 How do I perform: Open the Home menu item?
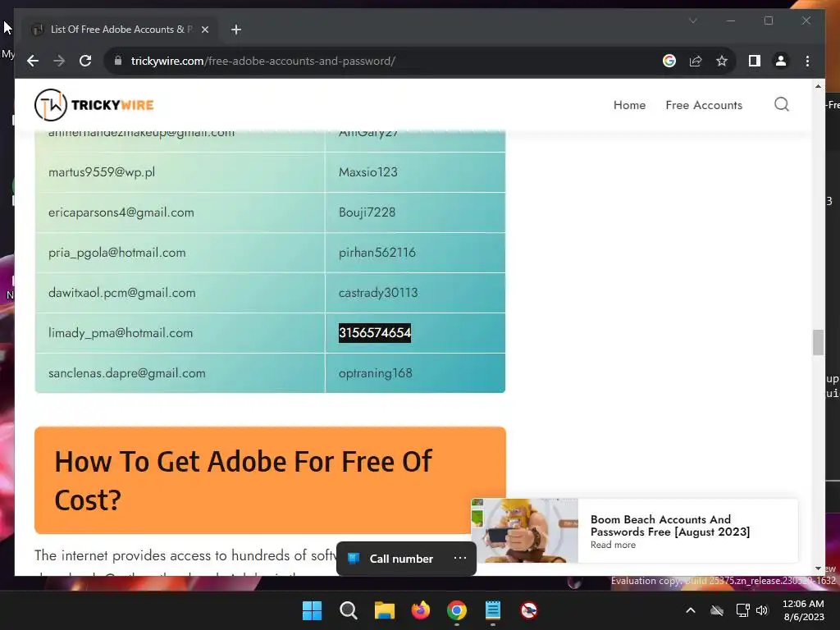tap(629, 105)
